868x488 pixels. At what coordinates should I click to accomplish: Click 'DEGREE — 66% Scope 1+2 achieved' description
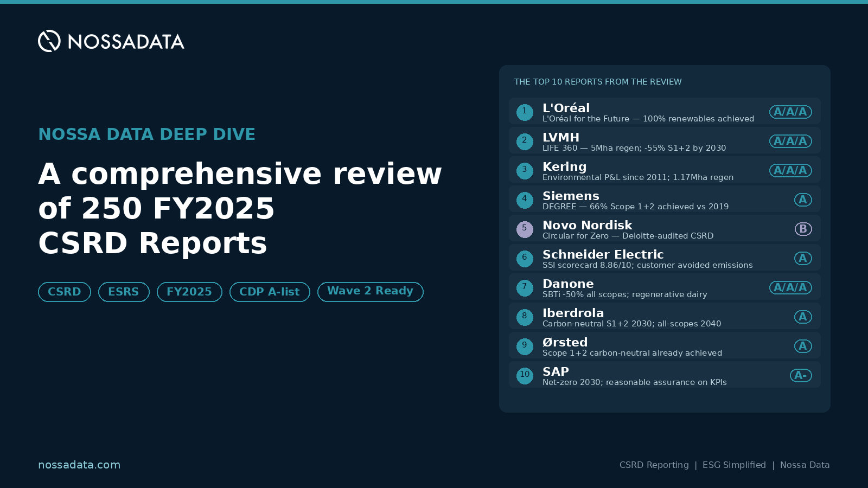636,207
